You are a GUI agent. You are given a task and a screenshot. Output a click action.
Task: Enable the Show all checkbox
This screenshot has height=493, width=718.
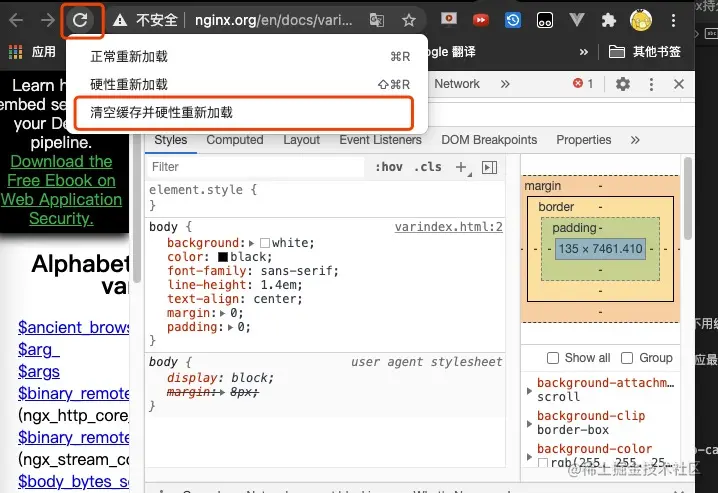point(553,358)
